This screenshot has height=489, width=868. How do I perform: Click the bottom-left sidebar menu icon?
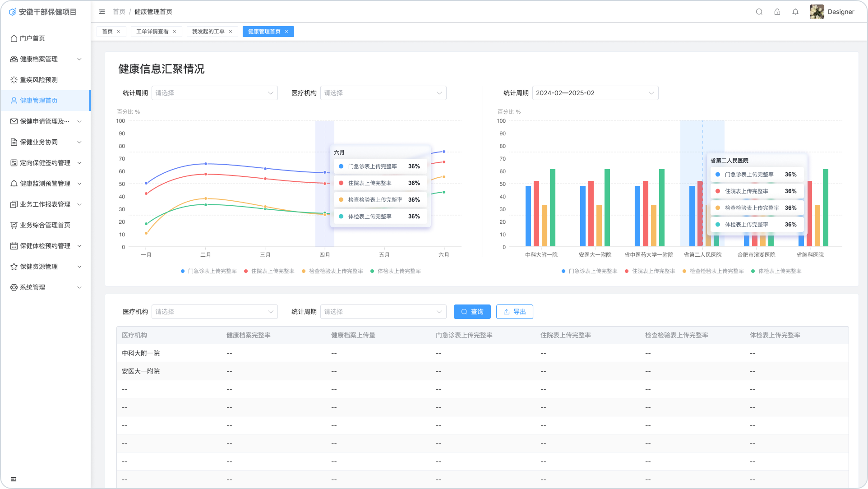[x=14, y=479]
